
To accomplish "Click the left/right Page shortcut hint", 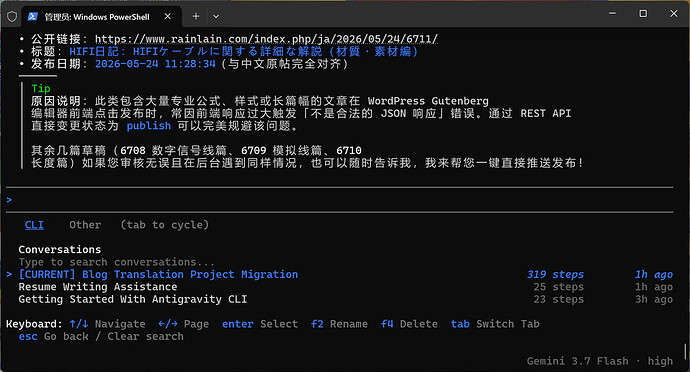I will [x=184, y=324].
